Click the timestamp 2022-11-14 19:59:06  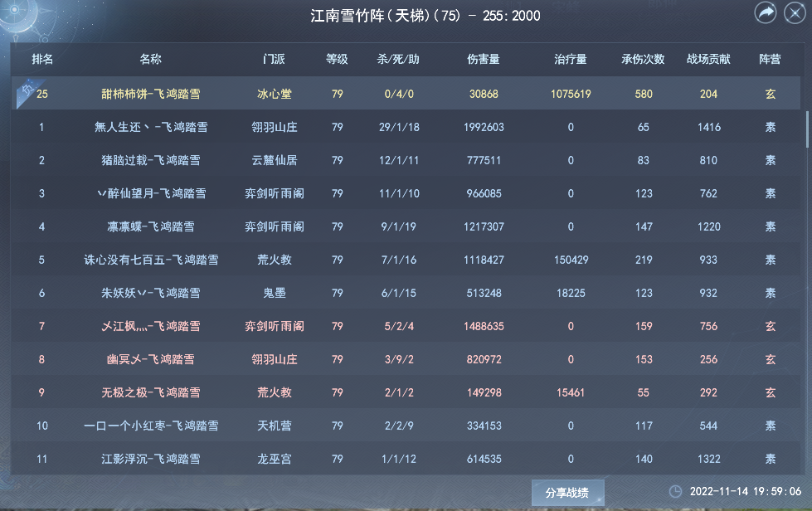[x=745, y=491]
